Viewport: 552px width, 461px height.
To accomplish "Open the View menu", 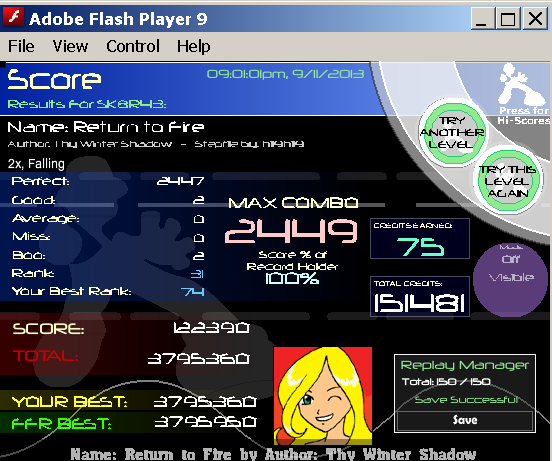I will point(70,46).
